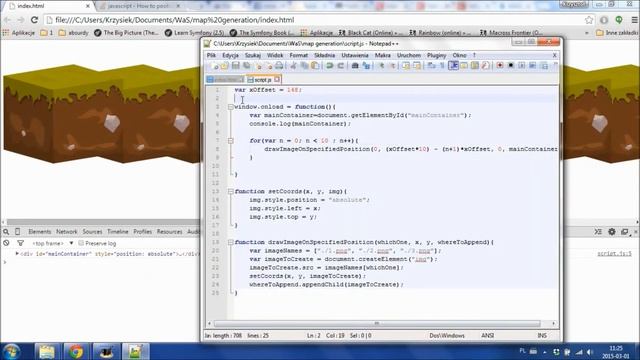This screenshot has width=640, height=360.
Task: Open the top frame dropdown in console
Action: pyautogui.click(x=53, y=243)
